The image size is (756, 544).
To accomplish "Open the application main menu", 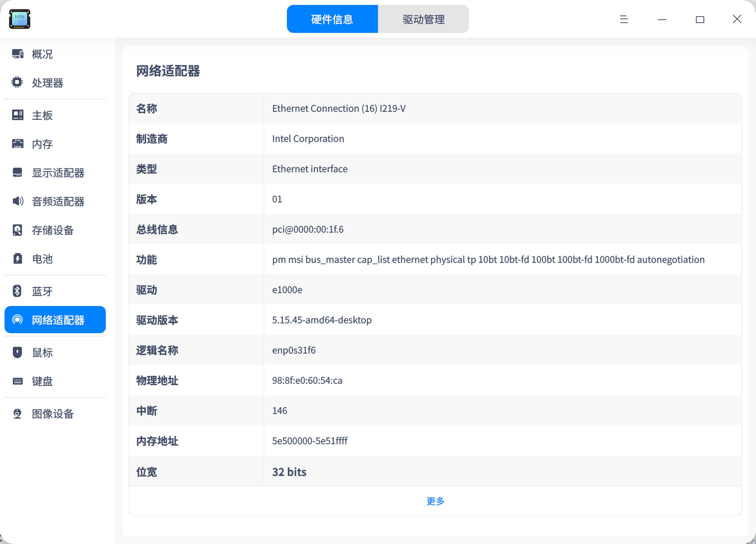I will coord(623,19).
